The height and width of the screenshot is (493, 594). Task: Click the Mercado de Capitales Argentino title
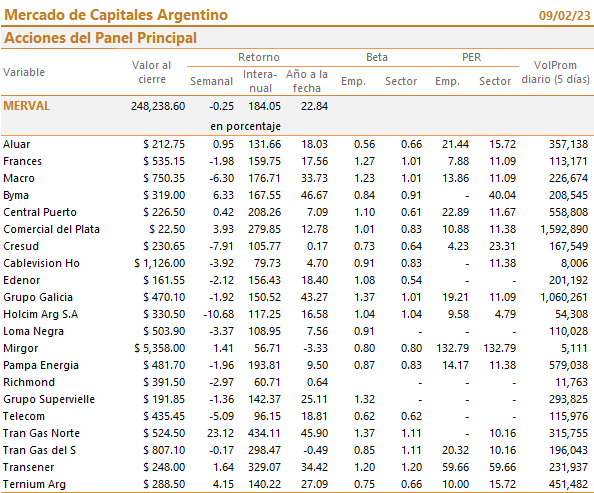pyautogui.click(x=116, y=15)
